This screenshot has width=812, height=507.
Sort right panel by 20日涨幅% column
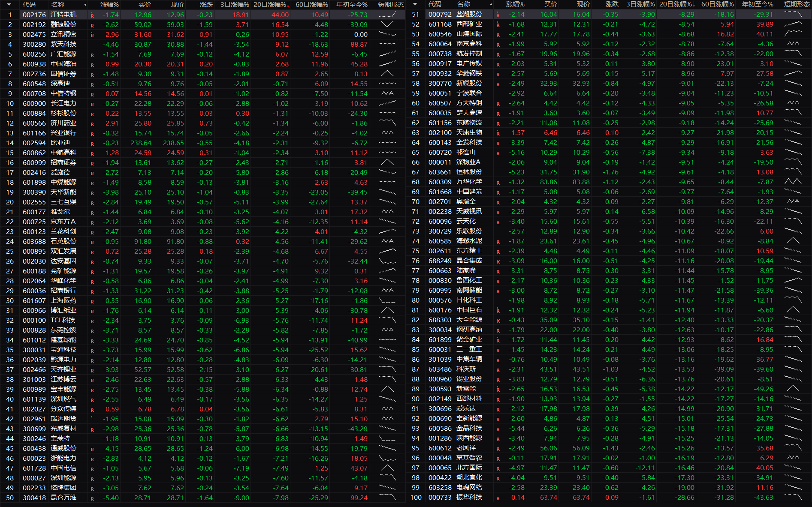tap(677, 4)
